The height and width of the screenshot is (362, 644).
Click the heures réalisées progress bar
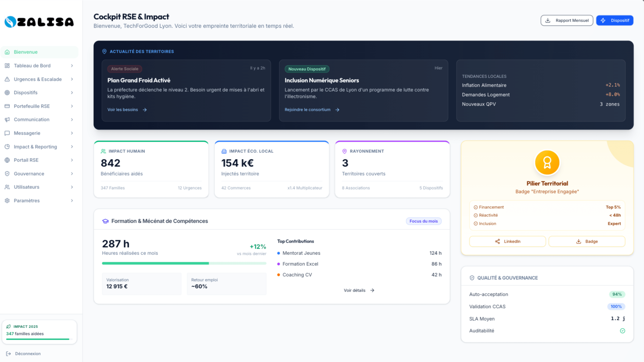(184, 263)
